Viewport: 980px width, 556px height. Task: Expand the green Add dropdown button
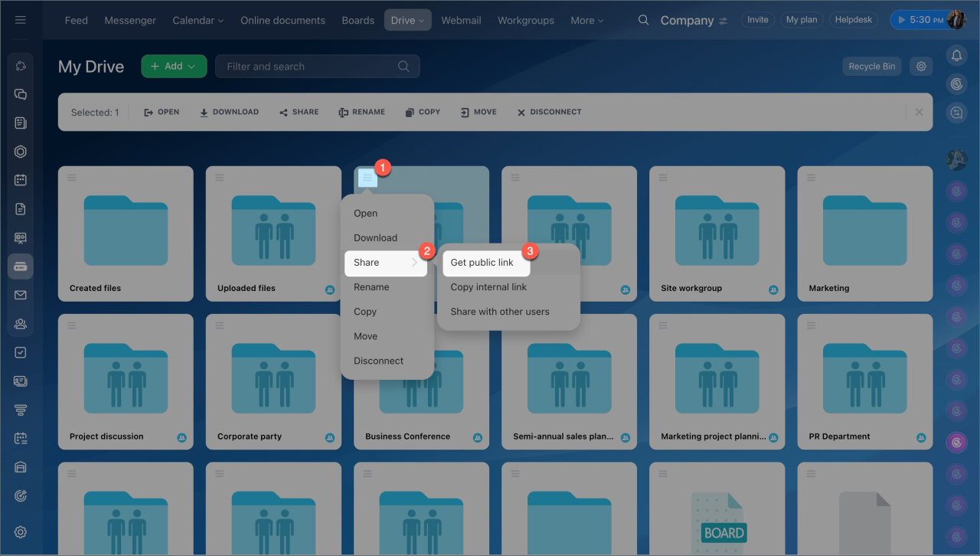(x=174, y=67)
